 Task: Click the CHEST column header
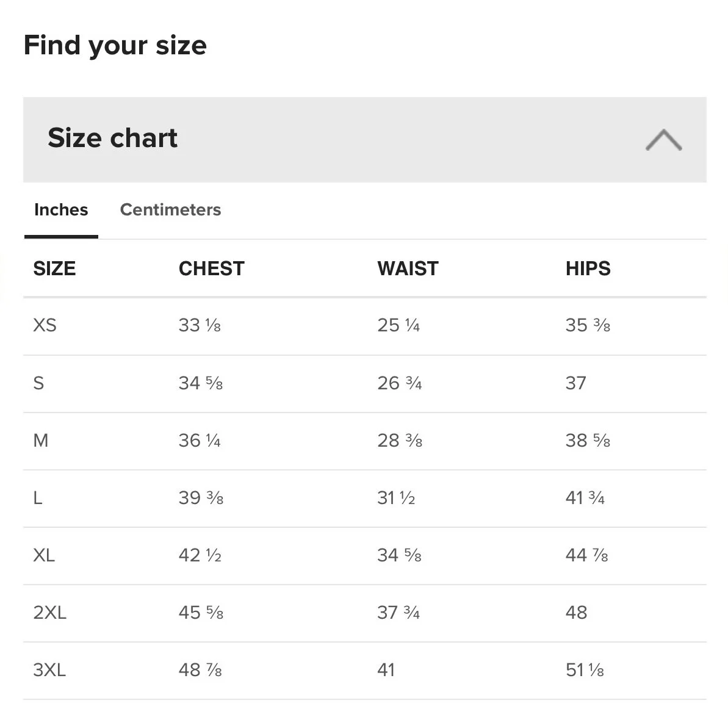(x=211, y=268)
